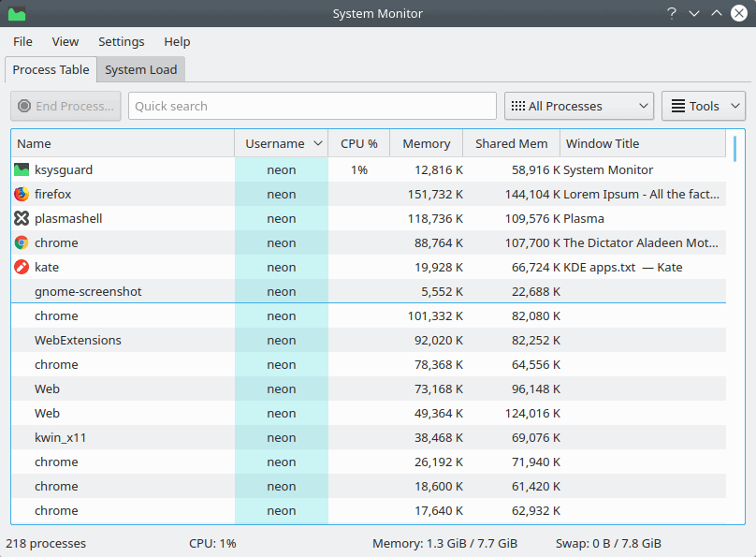This screenshot has height=557, width=756.
Task: Click the colorful chrome process icon
Action: pos(22,242)
